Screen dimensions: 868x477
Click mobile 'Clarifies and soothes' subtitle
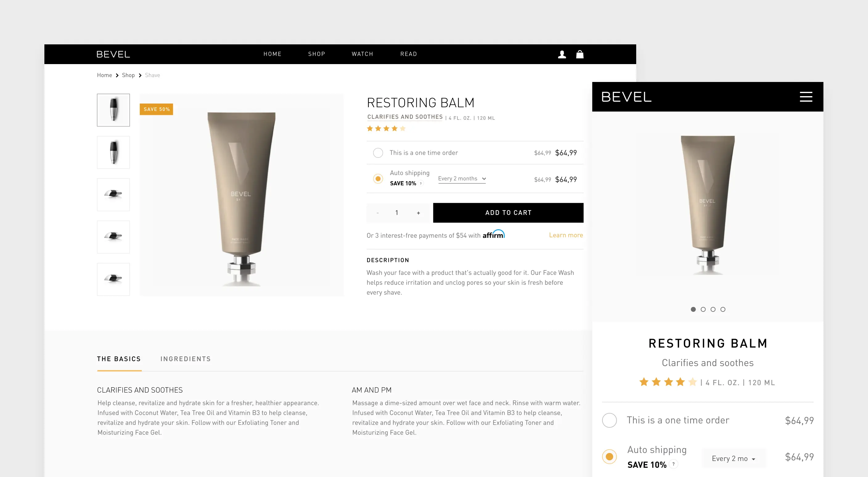708,363
